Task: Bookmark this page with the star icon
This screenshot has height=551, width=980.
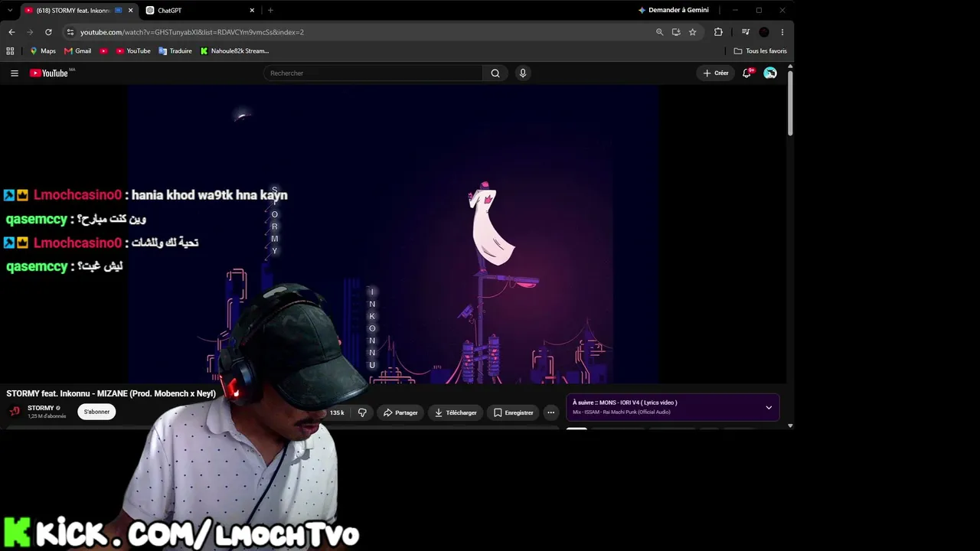Action: (x=693, y=32)
